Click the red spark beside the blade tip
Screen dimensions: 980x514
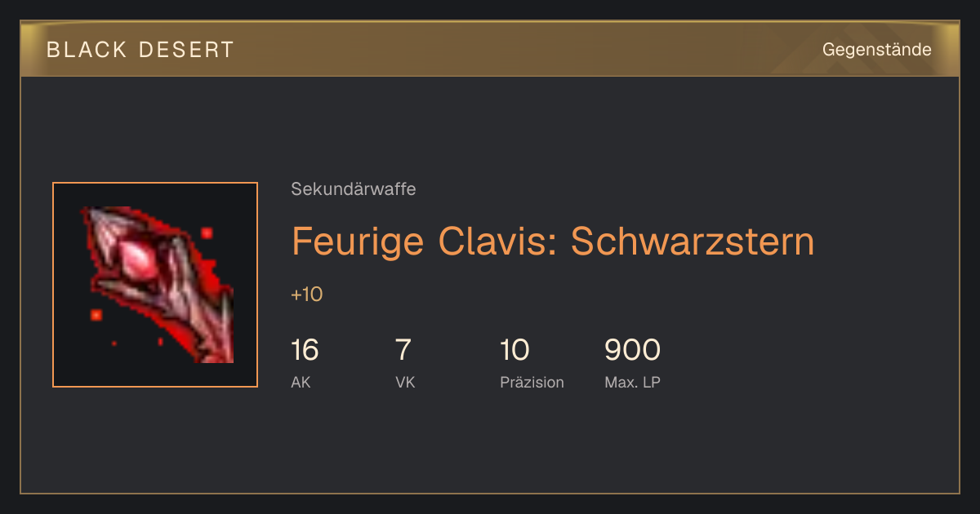(207, 233)
